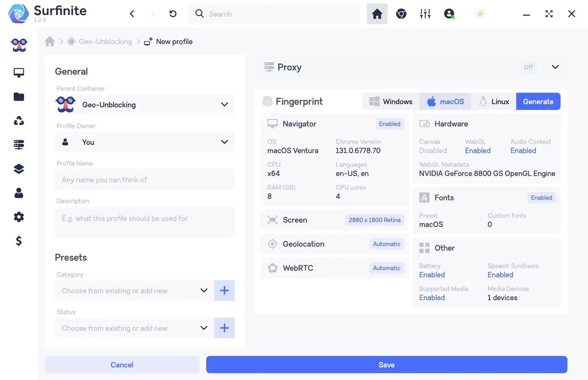Toggle the sun light-theme icon
This screenshot has height=380, width=588.
click(x=480, y=14)
